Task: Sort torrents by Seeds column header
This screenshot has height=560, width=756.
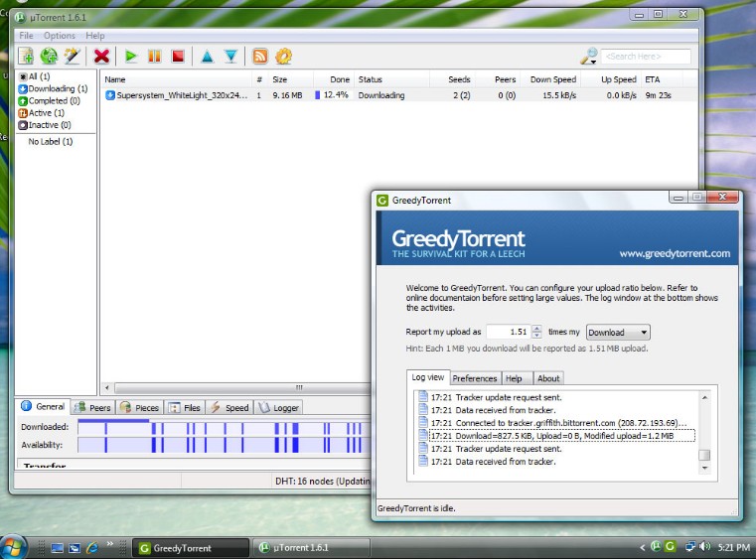Action: point(452,79)
